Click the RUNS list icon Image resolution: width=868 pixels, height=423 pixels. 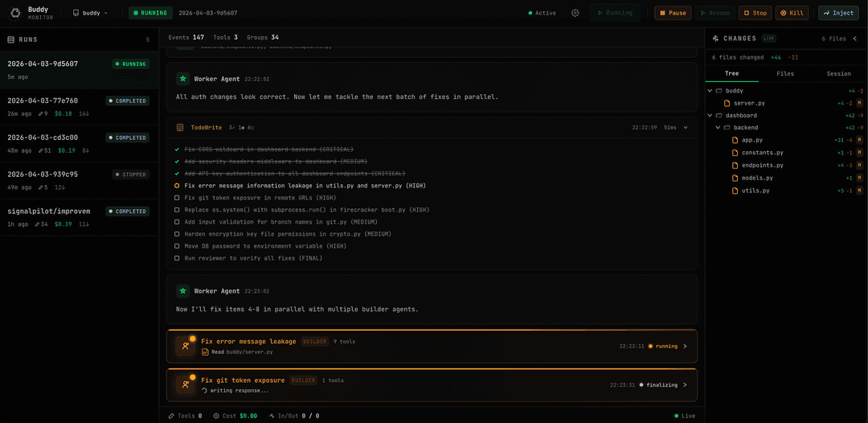[x=10, y=40]
